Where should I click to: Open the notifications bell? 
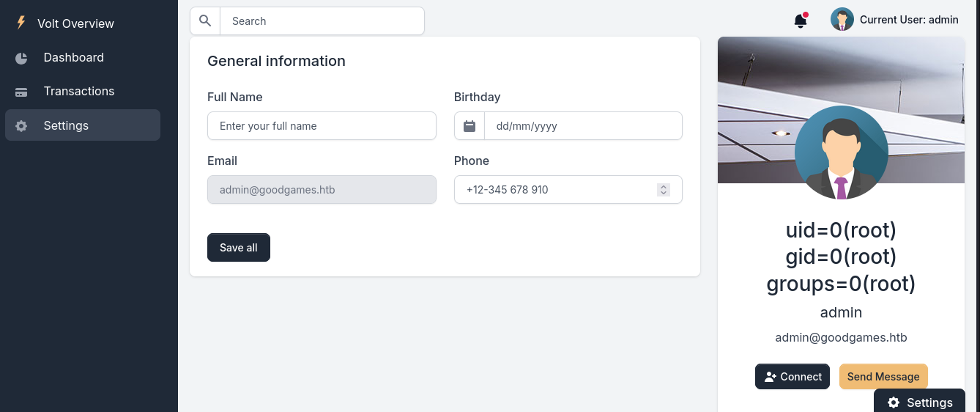point(801,21)
